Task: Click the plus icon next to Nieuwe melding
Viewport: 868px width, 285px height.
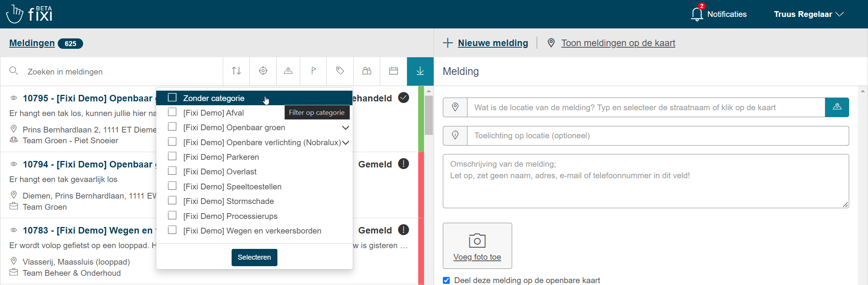Action: point(448,43)
